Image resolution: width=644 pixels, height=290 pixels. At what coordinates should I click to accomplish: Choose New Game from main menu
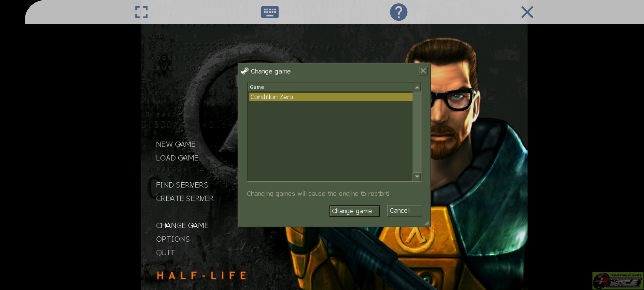pos(176,144)
